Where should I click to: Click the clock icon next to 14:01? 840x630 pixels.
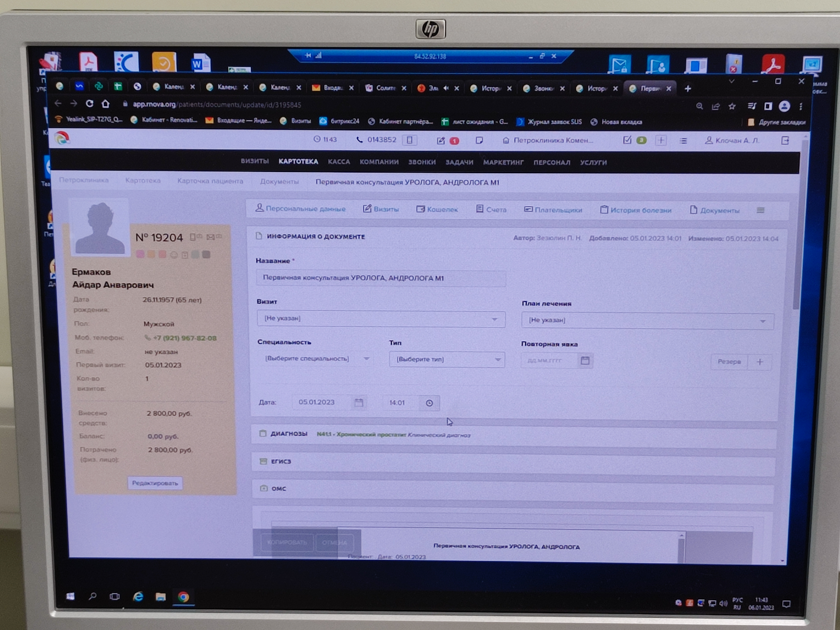coord(429,403)
